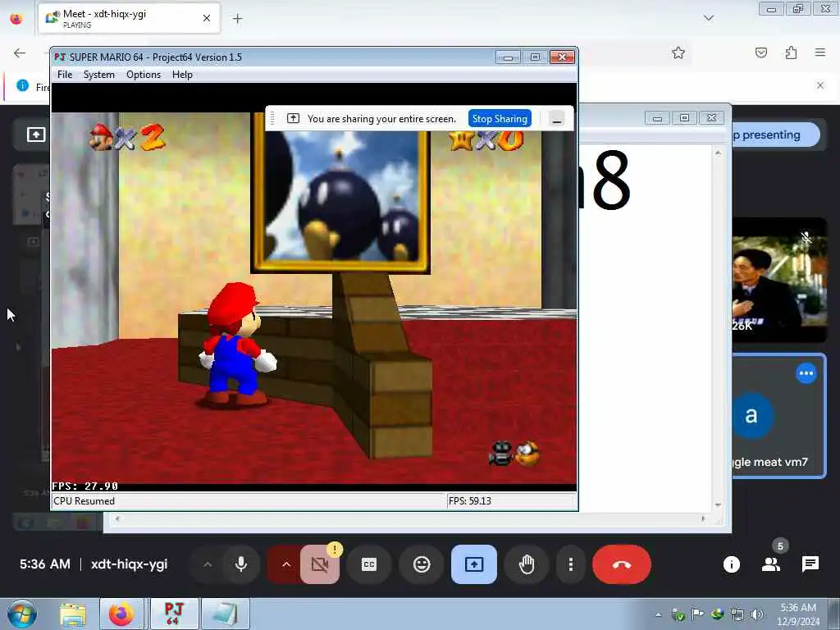The image size is (840, 630).
Task: Click the avatar 'a' of vm7 tile
Action: tap(751, 416)
